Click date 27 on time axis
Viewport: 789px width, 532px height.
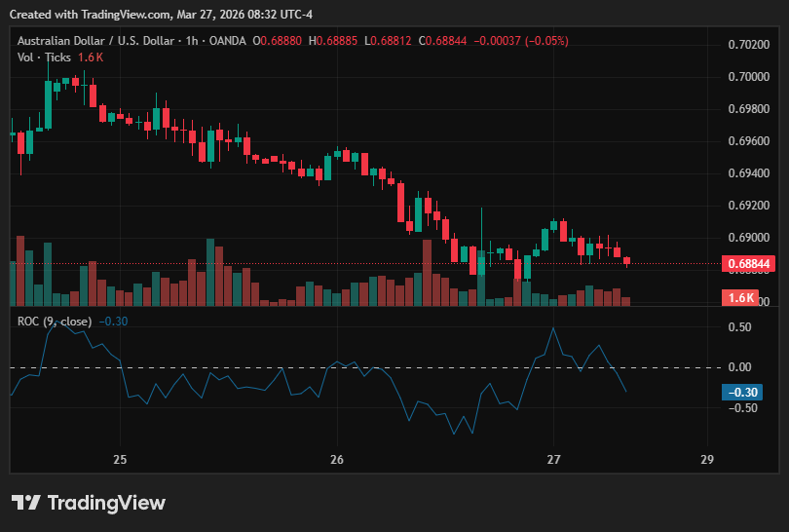pyautogui.click(x=553, y=459)
